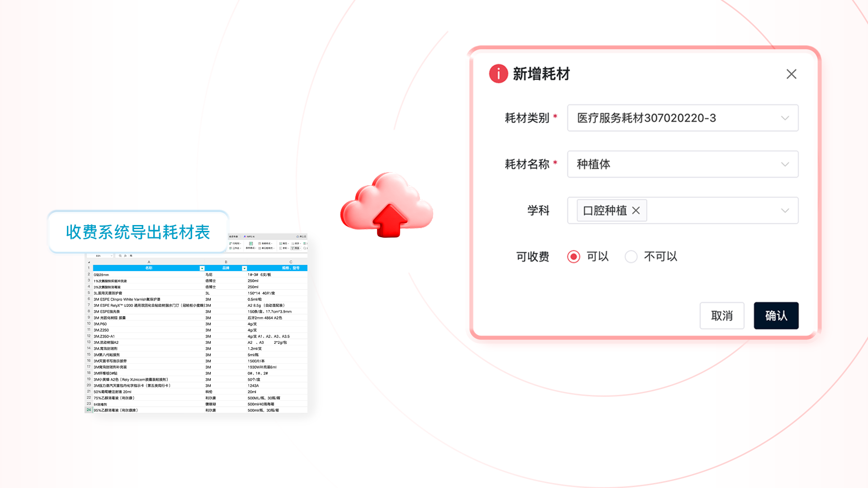Open the 条件格式 conditional formatting tool
The width and height of the screenshot is (868, 488).
[x=251, y=246]
